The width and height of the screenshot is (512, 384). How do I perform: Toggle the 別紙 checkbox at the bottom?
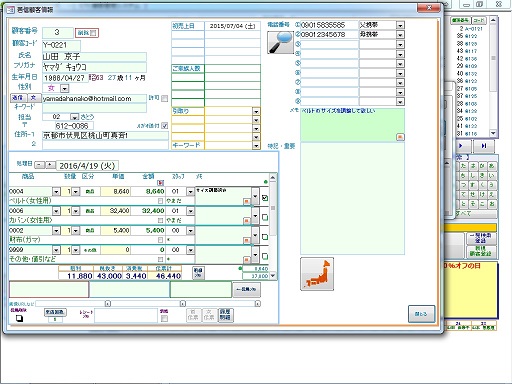tap(164, 319)
